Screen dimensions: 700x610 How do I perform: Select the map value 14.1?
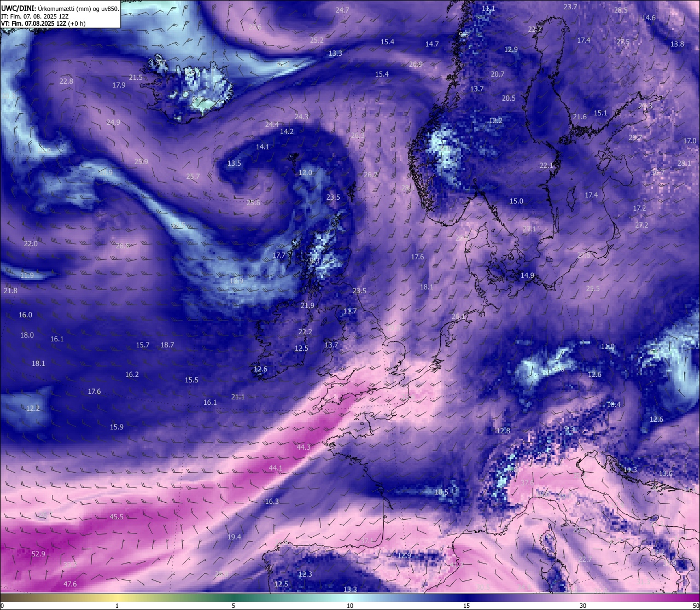click(x=262, y=147)
